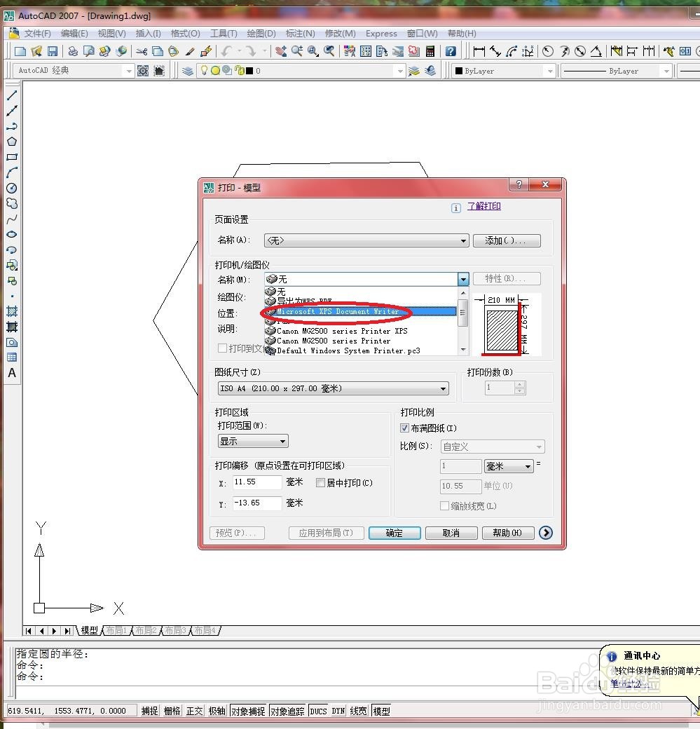Switch to the 布局1 tab

pos(116,630)
